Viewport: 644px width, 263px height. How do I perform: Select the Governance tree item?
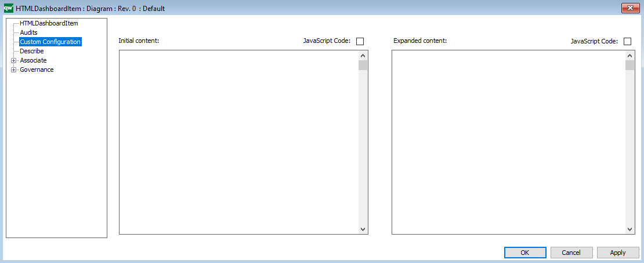(x=37, y=70)
